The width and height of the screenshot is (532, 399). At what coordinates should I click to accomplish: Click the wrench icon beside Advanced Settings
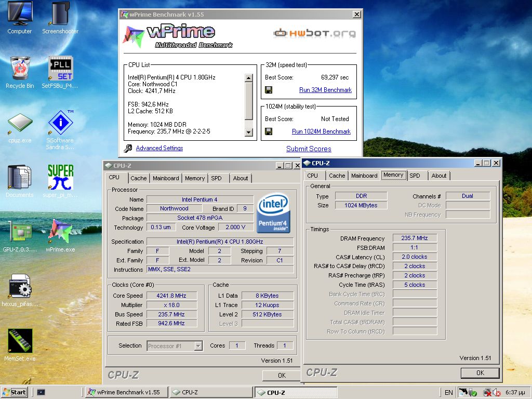click(128, 148)
